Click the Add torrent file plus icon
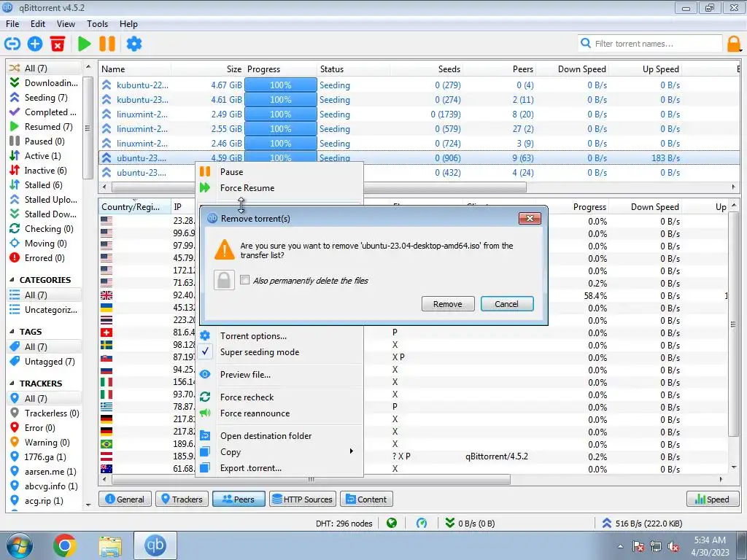Viewport: 747px width, 560px height. coord(35,44)
